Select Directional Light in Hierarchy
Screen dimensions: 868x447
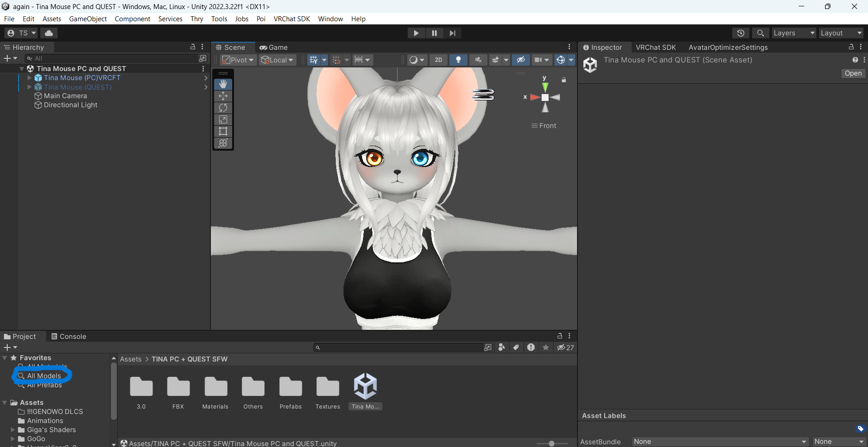tap(71, 105)
